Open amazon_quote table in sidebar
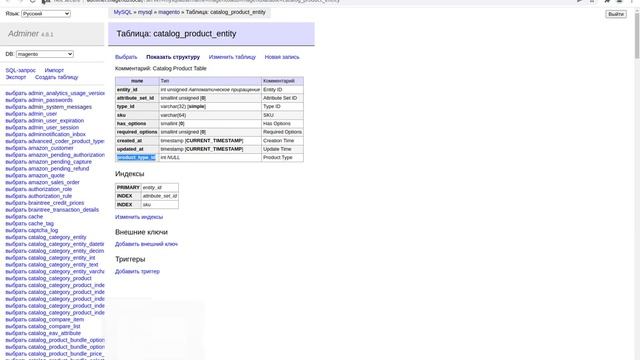 point(46,176)
